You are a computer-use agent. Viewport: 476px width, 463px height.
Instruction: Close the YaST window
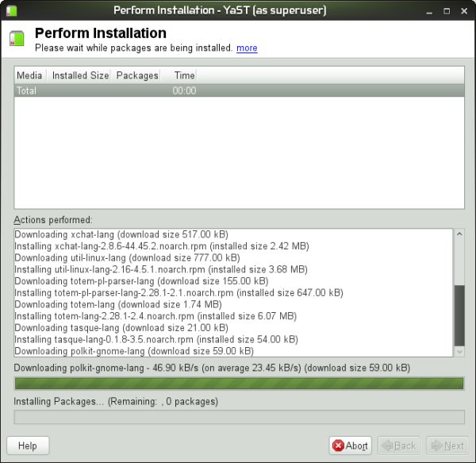[464, 12]
